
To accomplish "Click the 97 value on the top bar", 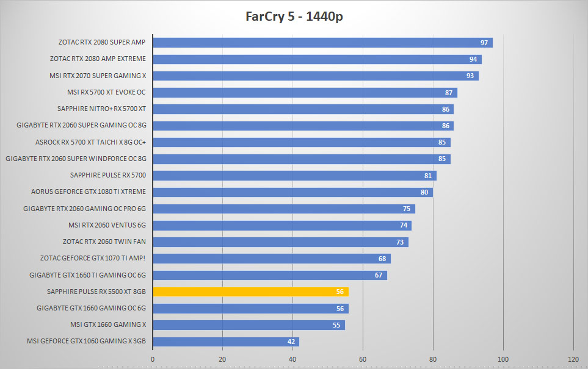I will click(484, 43).
